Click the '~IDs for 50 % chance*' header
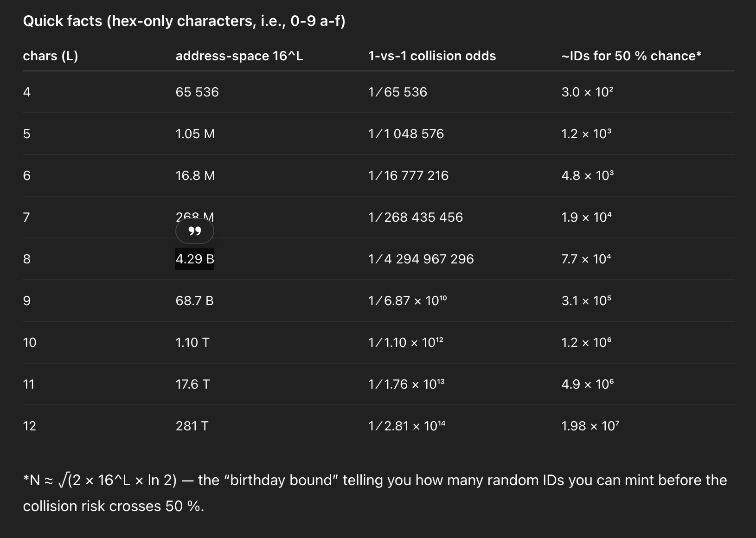This screenshot has height=538, width=756. [x=631, y=56]
